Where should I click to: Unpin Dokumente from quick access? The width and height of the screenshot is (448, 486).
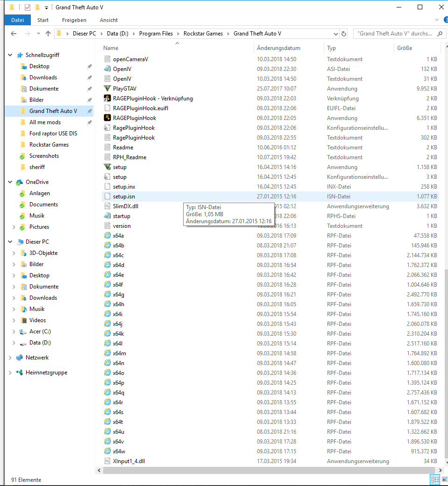pyautogui.click(x=89, y=89)
